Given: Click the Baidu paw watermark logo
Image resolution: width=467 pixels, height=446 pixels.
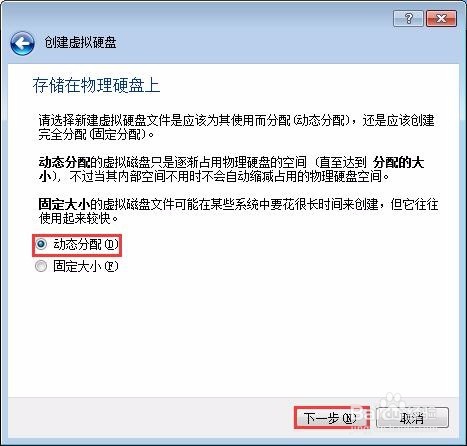Looking at the screenshot, I should (393, 402).
